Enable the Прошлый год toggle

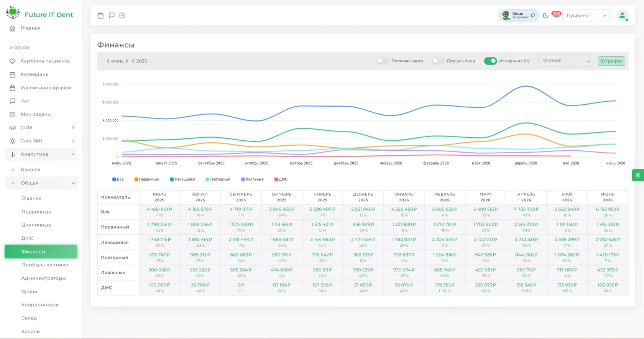click(x=438, y=61)
